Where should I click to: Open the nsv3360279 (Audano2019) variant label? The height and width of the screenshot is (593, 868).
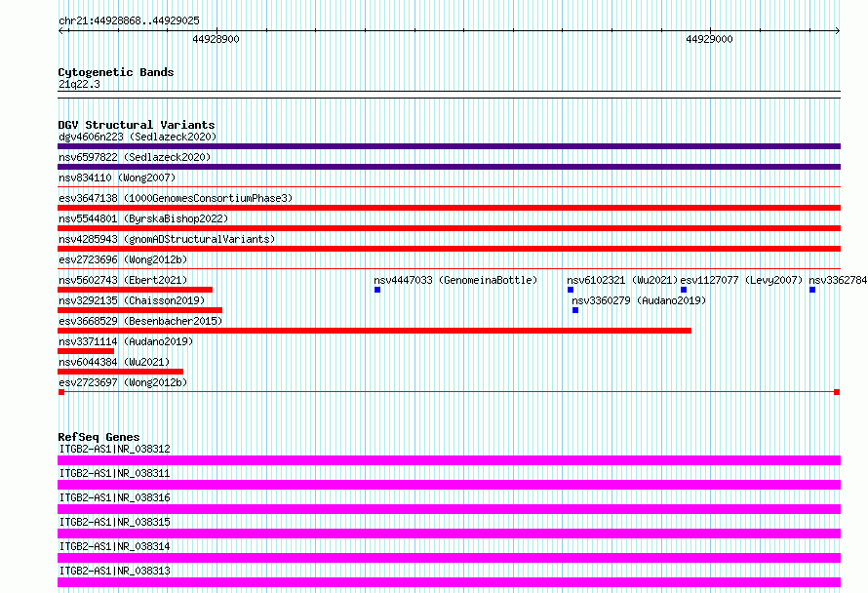tap(639, 300)
